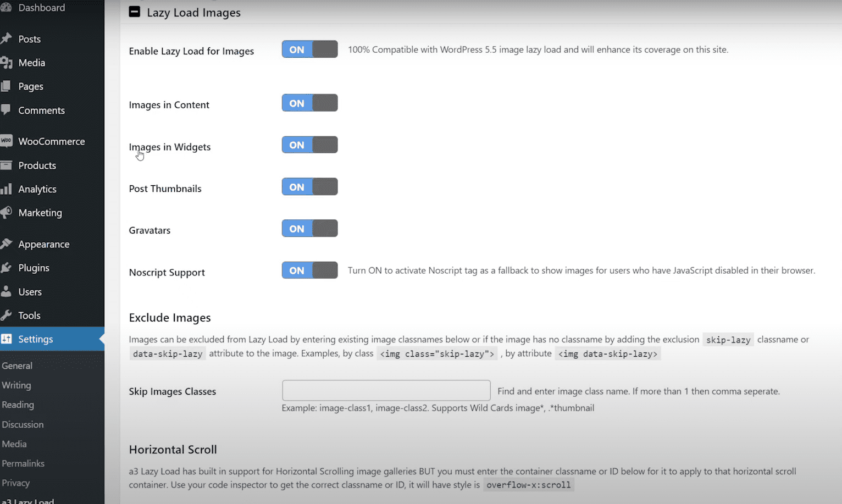This screenshot has height=504, width=842.
Task: Turn off Noscript Support
Action: coord(309,270)
